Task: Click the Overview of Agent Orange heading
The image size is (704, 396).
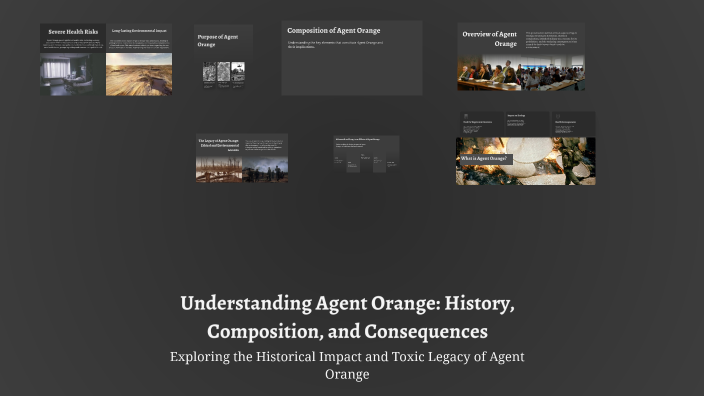Action: tap(490, 39)
